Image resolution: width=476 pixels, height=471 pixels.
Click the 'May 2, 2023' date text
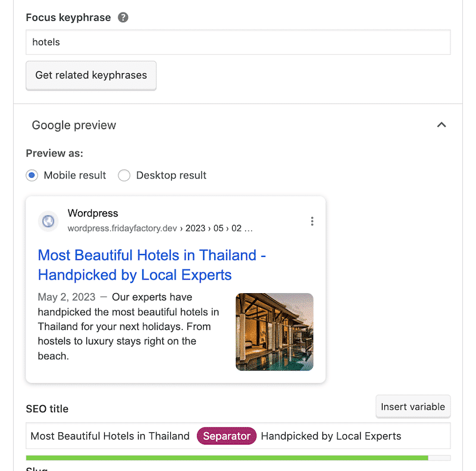click(67, 297)
